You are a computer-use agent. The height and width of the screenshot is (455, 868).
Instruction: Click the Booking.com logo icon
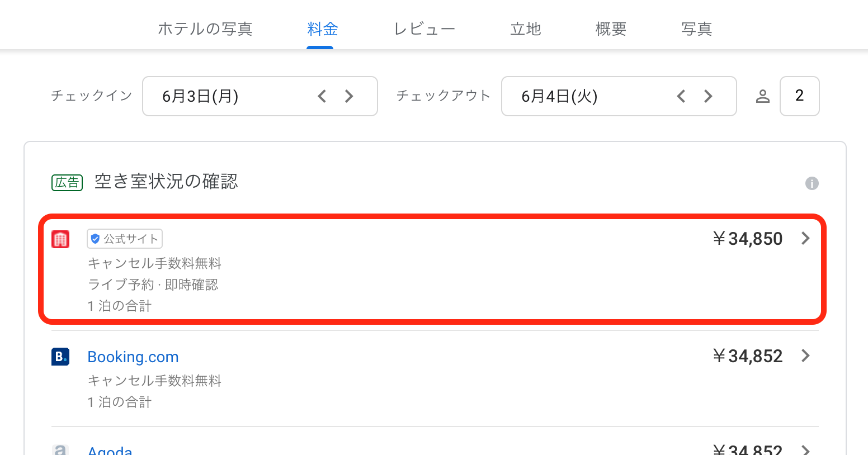60,357
